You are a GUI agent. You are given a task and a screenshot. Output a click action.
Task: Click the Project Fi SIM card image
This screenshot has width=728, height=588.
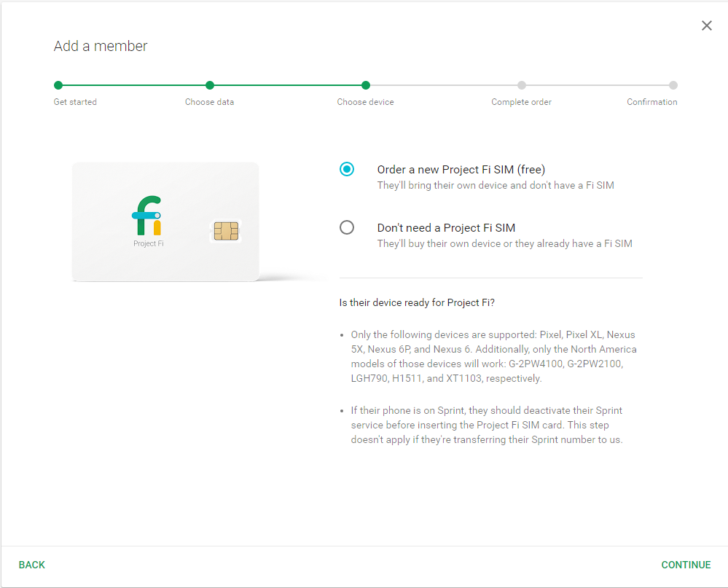click(x=165, y=222)
